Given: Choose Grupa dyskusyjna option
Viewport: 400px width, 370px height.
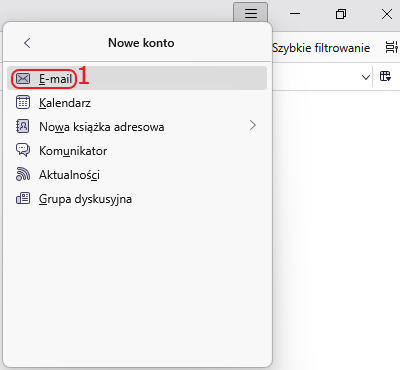Looking at the screenshot, I should (137, 198).
